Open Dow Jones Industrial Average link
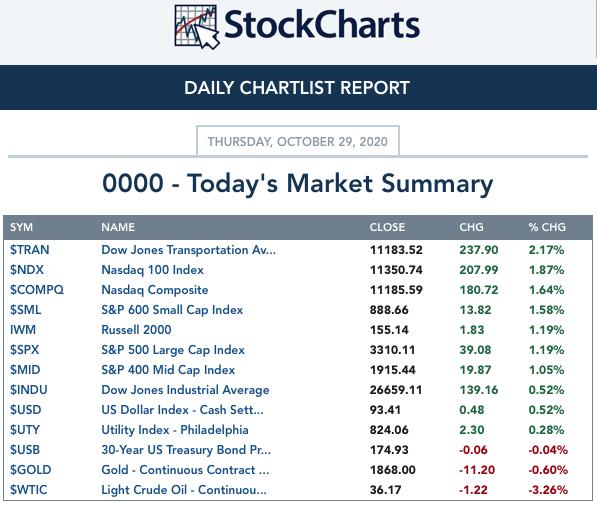The image size is (597, 505). click(185, 390)
